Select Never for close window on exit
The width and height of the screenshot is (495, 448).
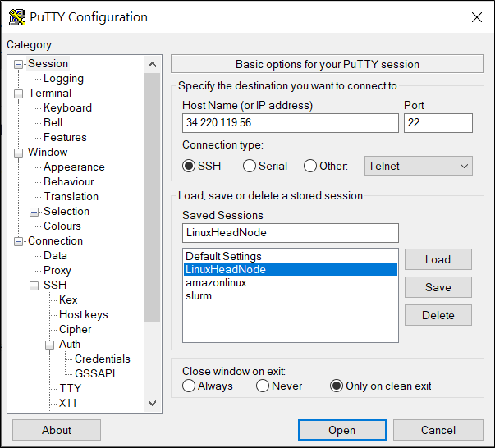263,386
